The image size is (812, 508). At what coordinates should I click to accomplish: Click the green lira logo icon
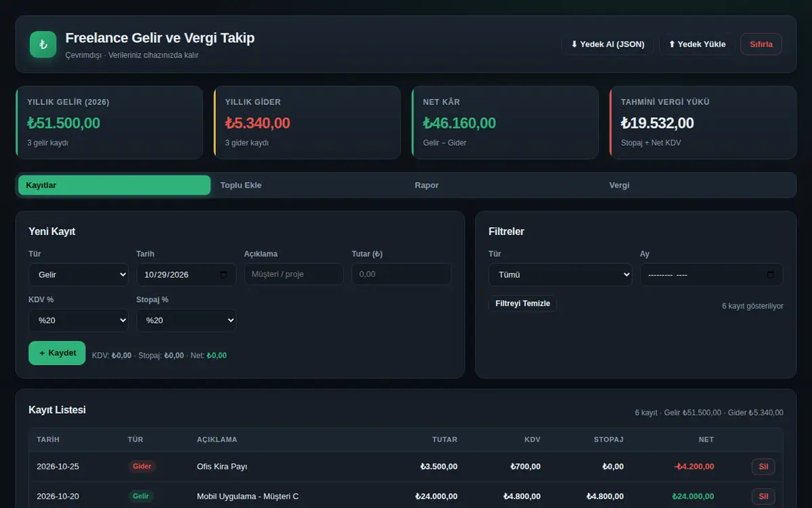click(43, 44)
